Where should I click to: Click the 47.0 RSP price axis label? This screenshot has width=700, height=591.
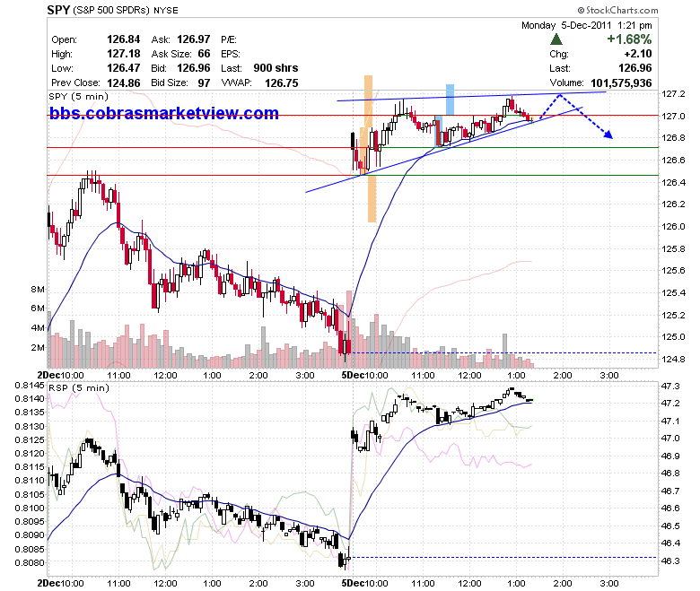click(x=670, y=439)
